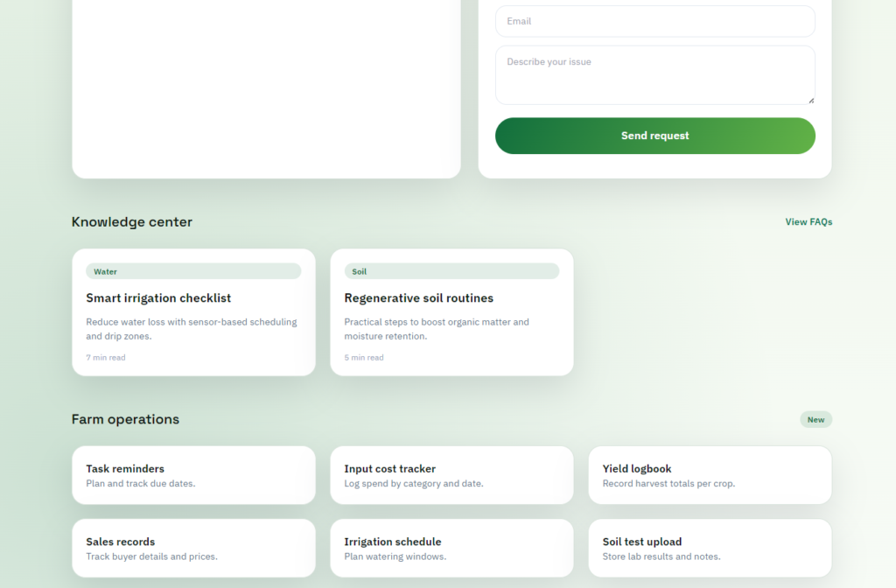
Task: Click the Describe your issue text area
Action: 654,74
